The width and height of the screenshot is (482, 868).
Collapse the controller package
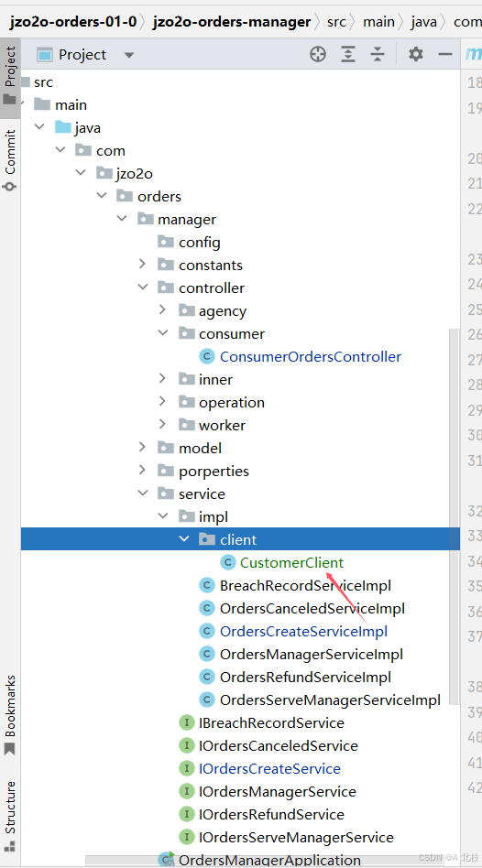click(142, 287)
